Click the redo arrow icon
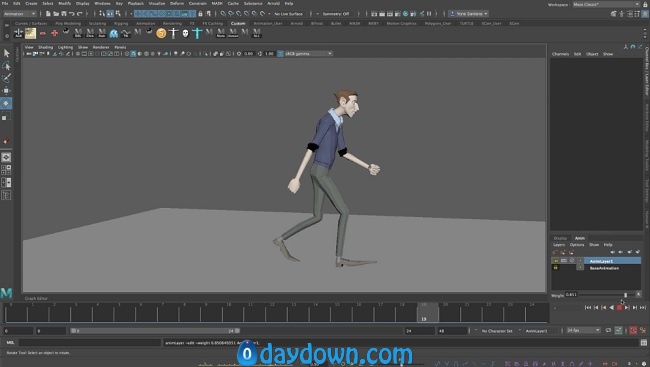 pos(80,14)
